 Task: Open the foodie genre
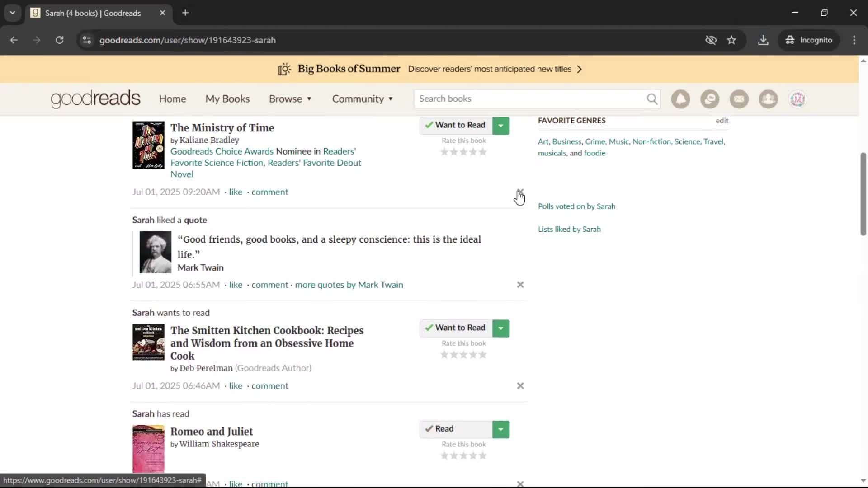point(594,153)
